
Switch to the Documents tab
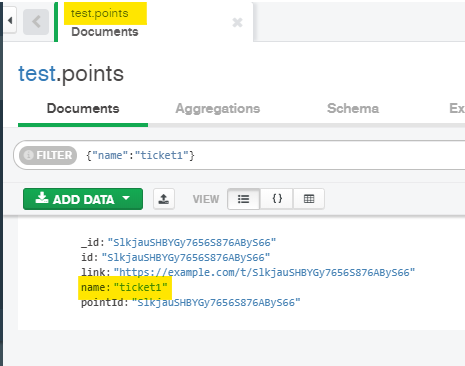(x=83, y=109)
